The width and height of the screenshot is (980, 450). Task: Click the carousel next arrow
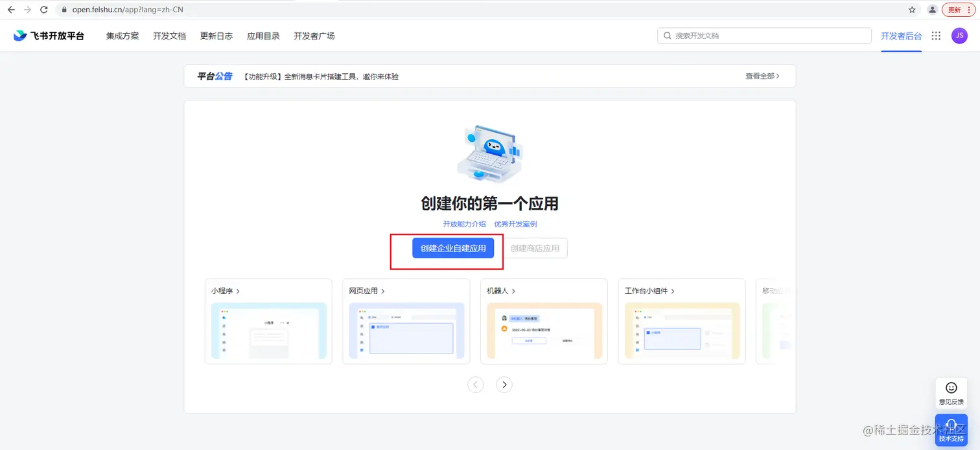tap(504, 385)
